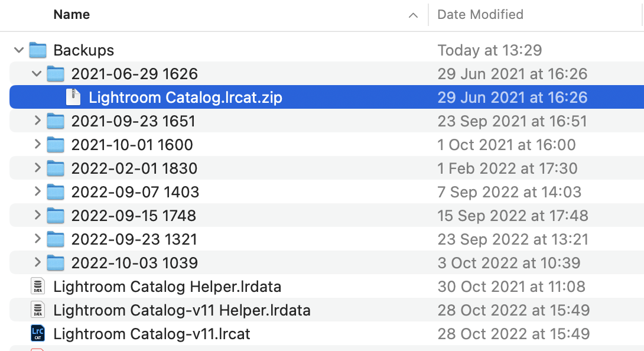
Task: Click the Backups folder icon
Action: [x=38, y=50]
